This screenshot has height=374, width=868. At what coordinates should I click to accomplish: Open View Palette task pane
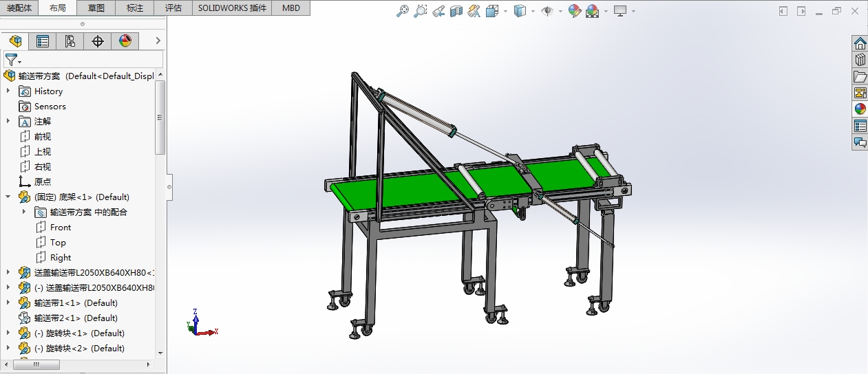860,93
